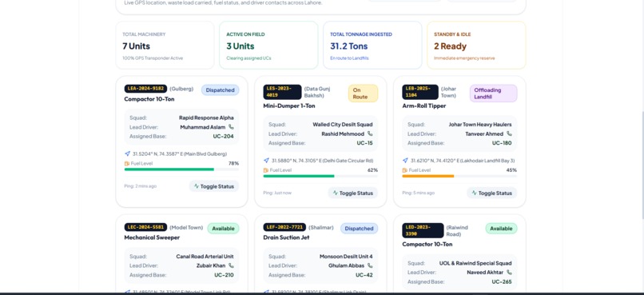This screenshot has width=644, height=295.
Task: Call driver Tanveer Ahmed via phone icon
Action: click(x=509, y=134)
